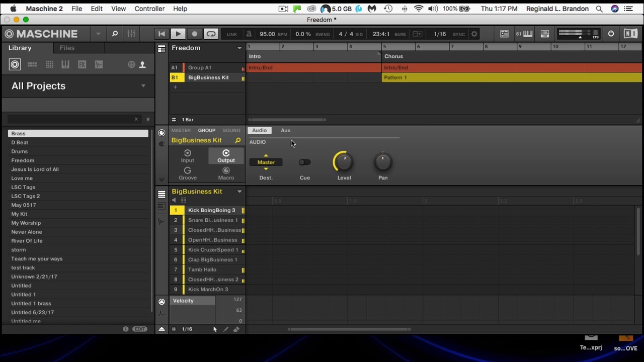Select the Audio tab
This screenshot has width=644, height=362.
[259, 130]
